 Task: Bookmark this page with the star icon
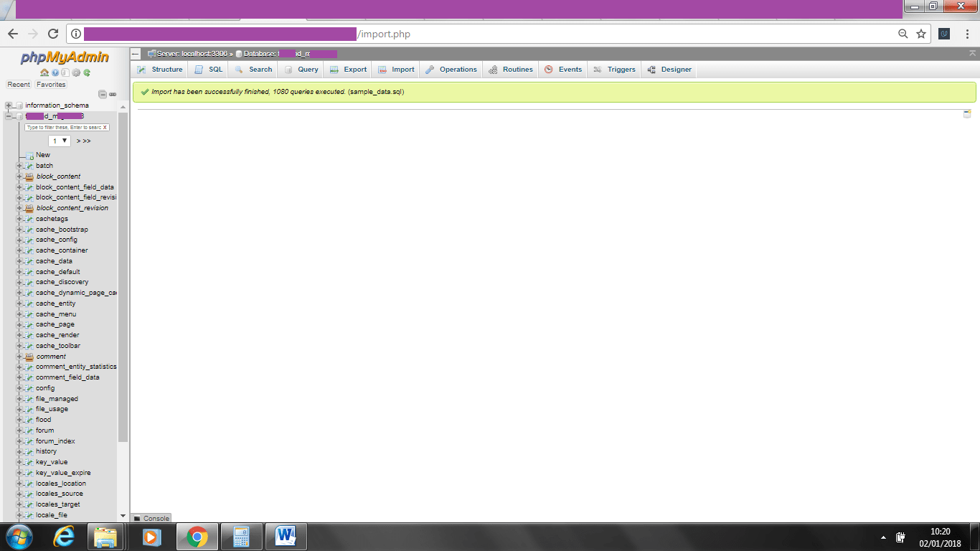tap(921, 34)
